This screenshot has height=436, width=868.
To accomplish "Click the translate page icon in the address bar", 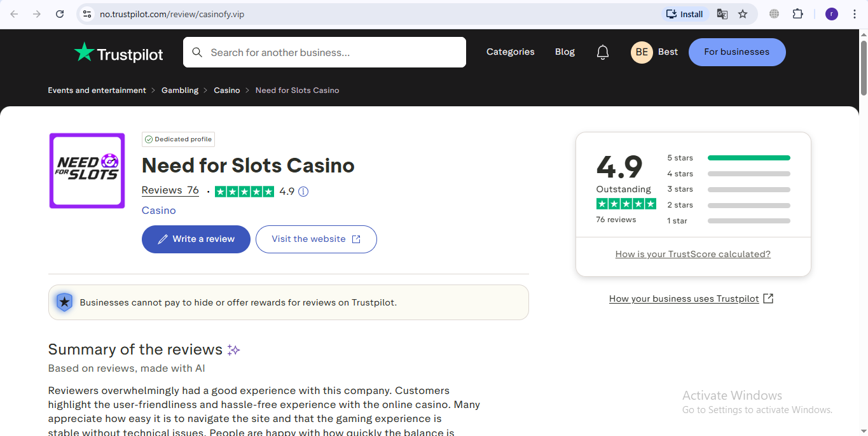I will (x=722, y=14).
